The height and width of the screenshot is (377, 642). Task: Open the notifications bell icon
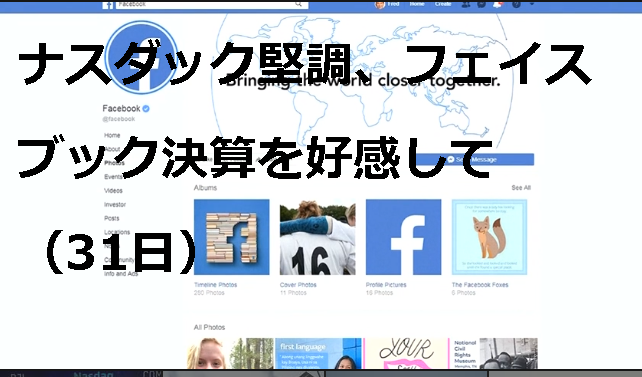(x=497, y=5)
